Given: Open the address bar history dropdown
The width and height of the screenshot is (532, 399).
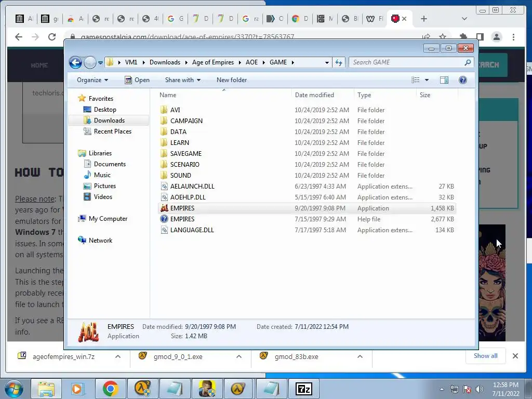Looking at the screenshot, I should click(x=327, y=62).
